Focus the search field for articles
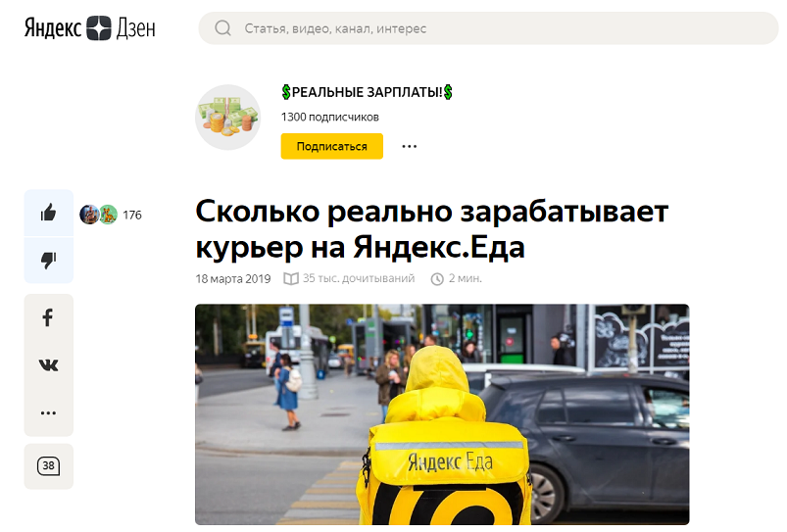Image resolution: width=787 pixels, height=532 pixels. pos(488,28)
